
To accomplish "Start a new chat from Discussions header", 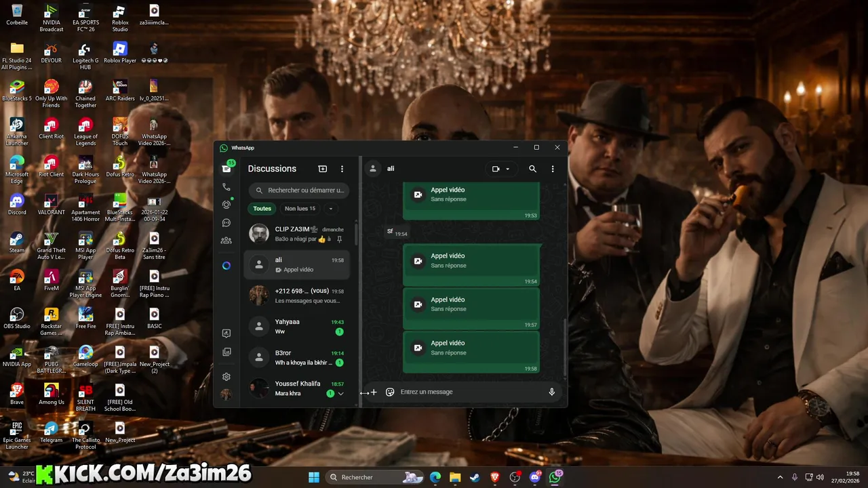I will coord(323,169).
